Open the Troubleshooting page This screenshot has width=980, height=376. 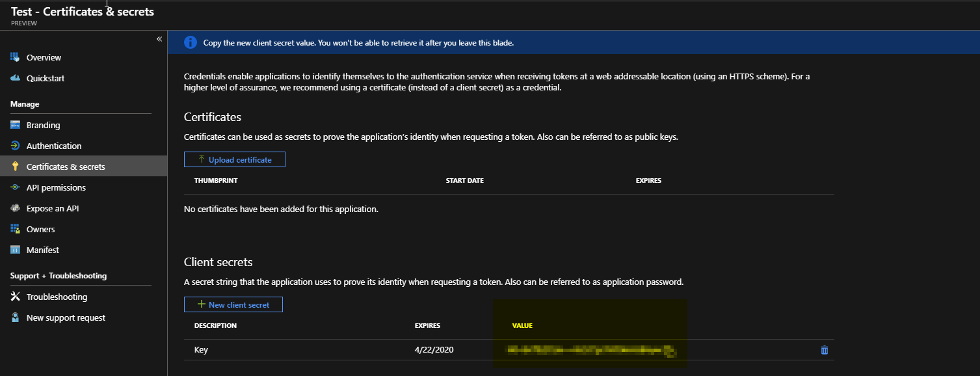(57, 297)
